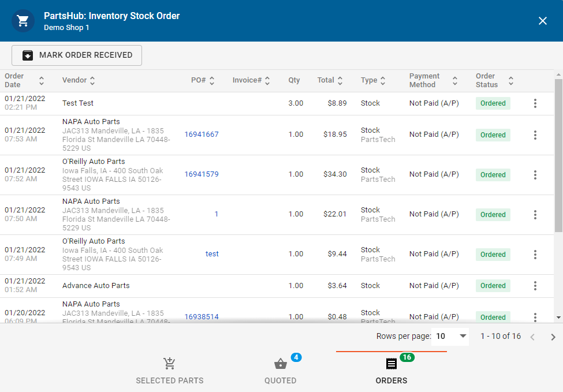Open actions menu for PO 16938514 order
This screenshot has width=563, height=392.
click(x=535, y=317)
